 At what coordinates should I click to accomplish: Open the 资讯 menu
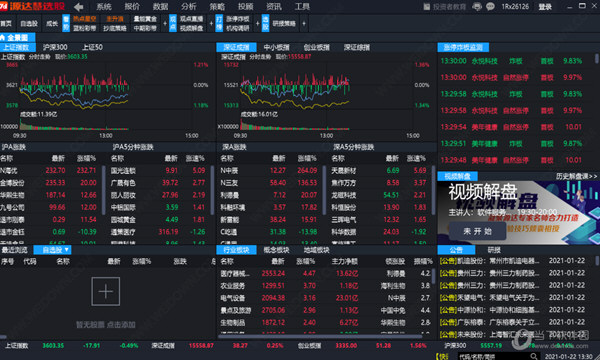[274, 7]
